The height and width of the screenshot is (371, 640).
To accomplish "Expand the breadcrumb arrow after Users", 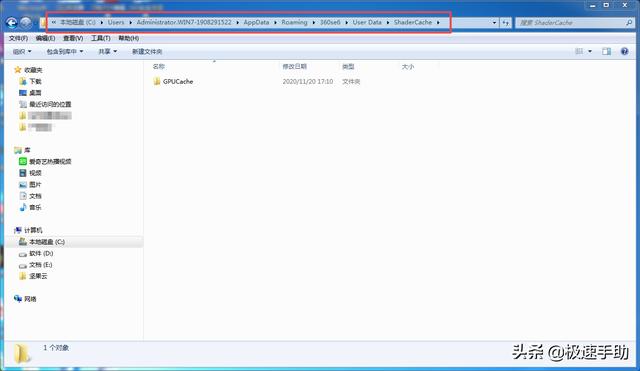I will click(x=131, y=22).
